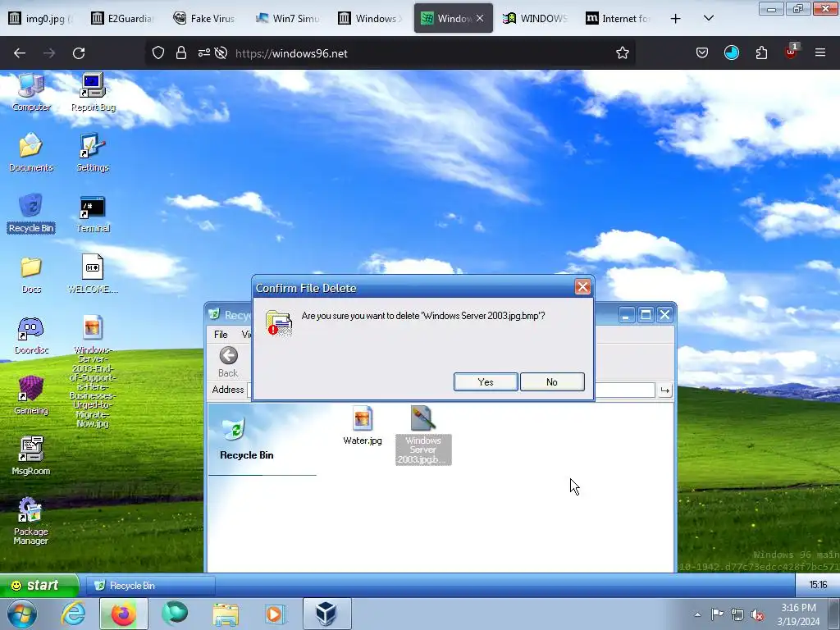This screenshot has width=840, height=630.
Task: Open the Computer desktop icon
Action: [x=31, y=92]
